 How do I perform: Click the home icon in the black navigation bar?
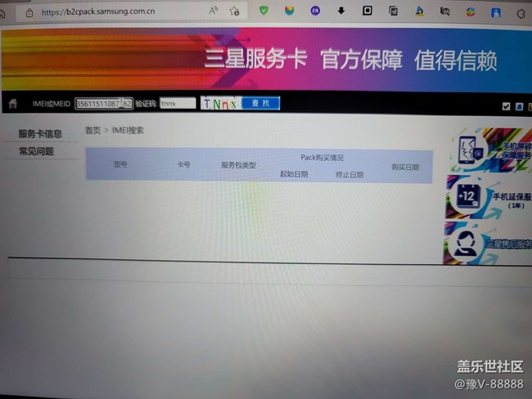click(x=12, y=104)
